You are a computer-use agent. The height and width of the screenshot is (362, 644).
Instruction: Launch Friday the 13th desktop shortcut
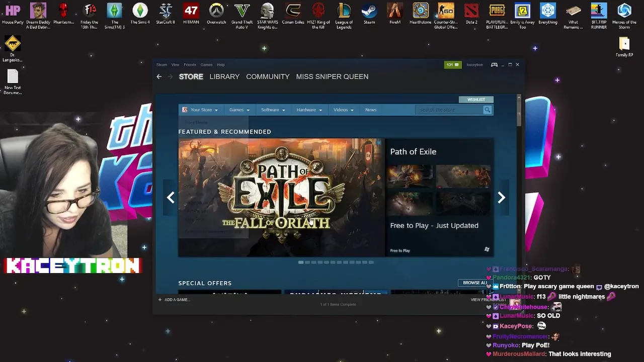click(89, 16)
